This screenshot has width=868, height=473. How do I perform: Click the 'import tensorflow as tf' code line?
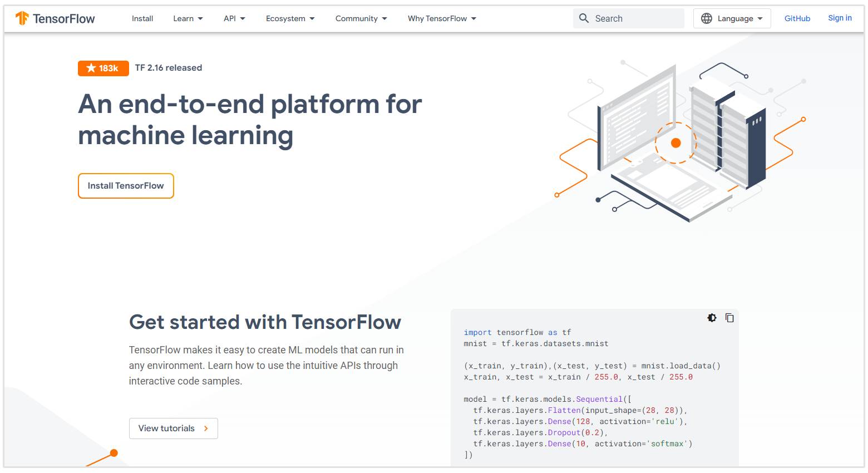[x=517, y=332]
